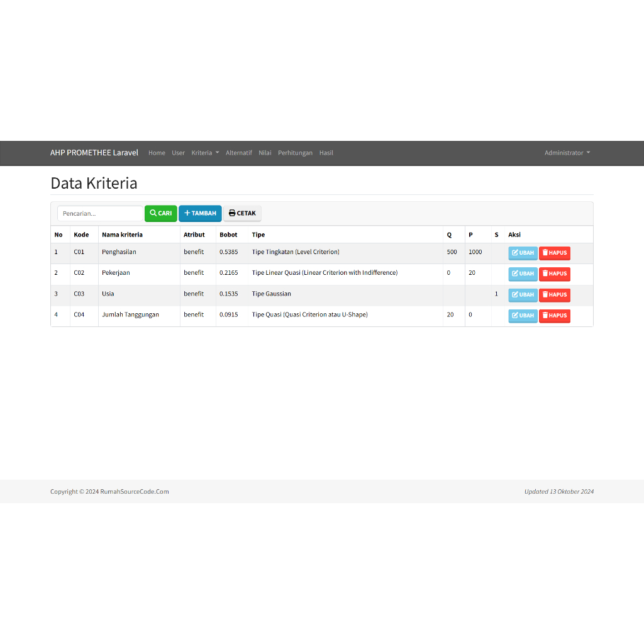644x644 pixels.
Task: Click the Bobot column header
Action: 228,235
